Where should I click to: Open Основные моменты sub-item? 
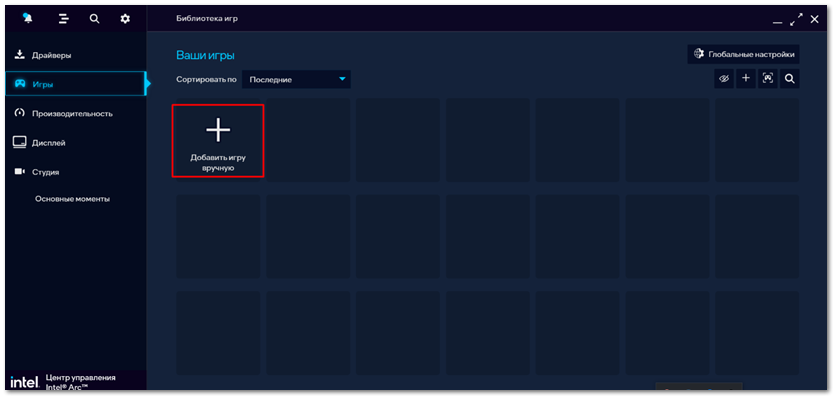point(73,199)
